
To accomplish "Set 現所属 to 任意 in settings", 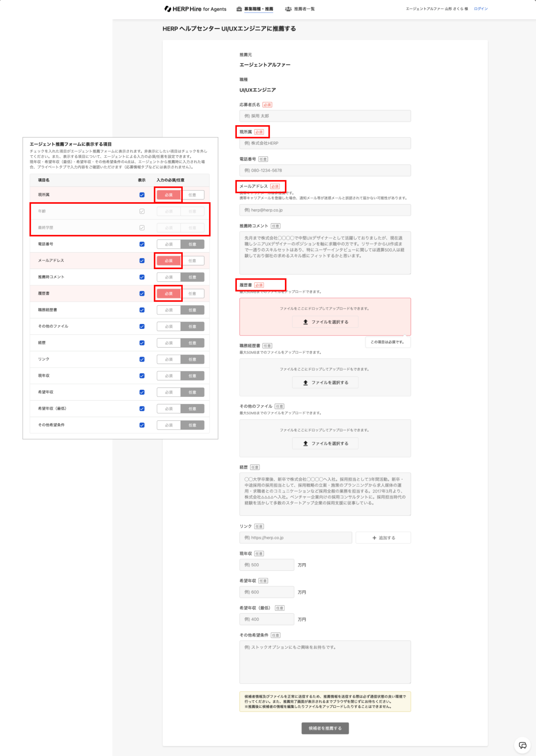I will tap(192, 195).
